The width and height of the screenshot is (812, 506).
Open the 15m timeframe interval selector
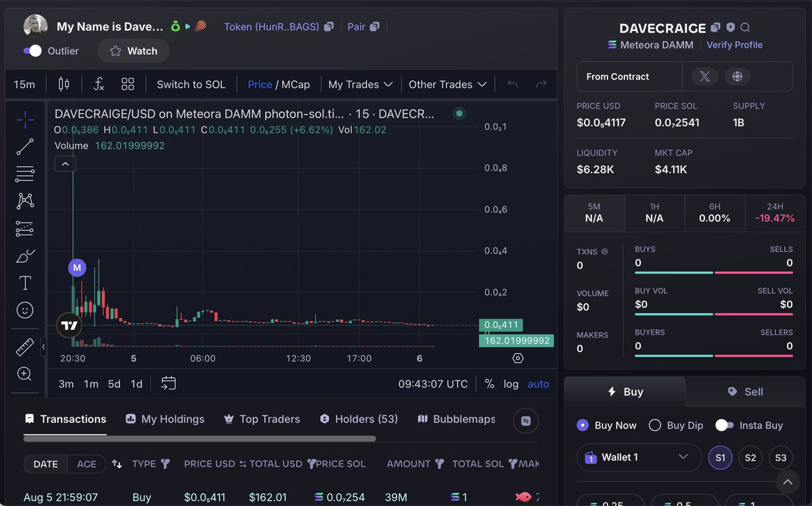(x=24, y=84)
